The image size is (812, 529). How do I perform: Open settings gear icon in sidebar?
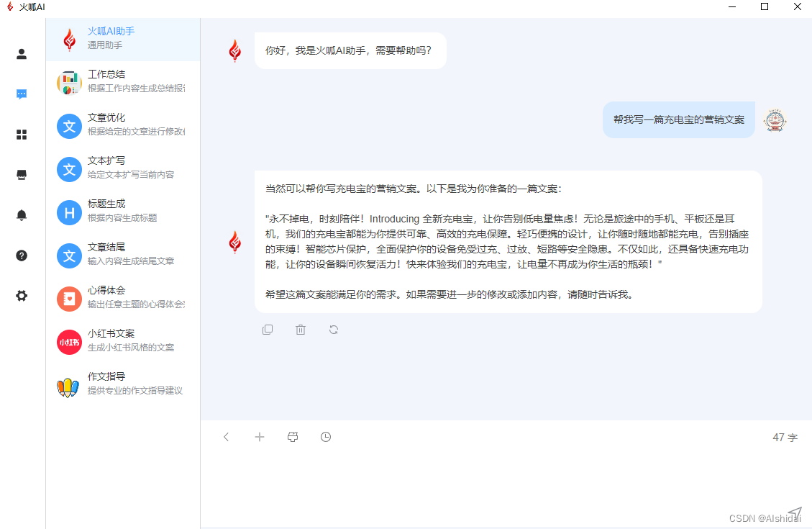(x=22, y=296)
